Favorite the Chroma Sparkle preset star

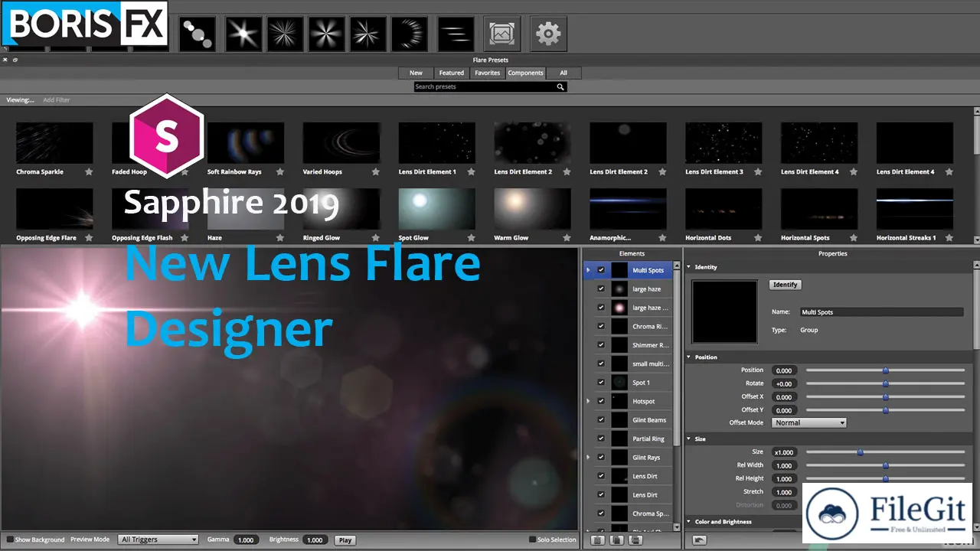click(x=89, y=172)
